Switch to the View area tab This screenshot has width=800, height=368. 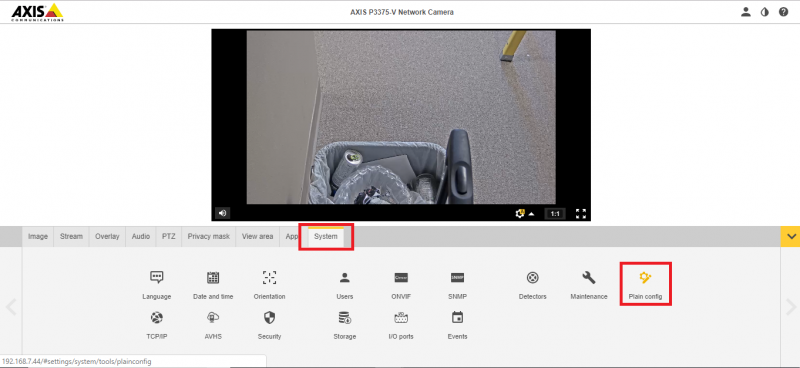(x=257, y=237)
